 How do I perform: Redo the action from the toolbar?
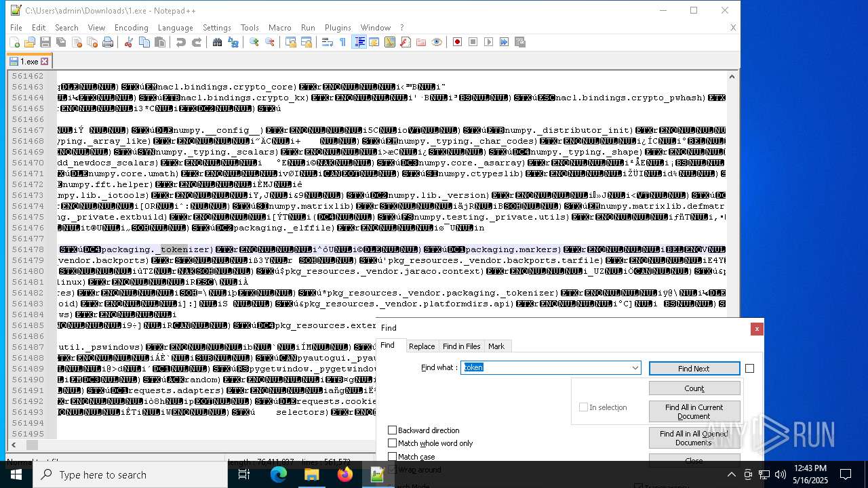pyautogui.click(x=197, y=42)
